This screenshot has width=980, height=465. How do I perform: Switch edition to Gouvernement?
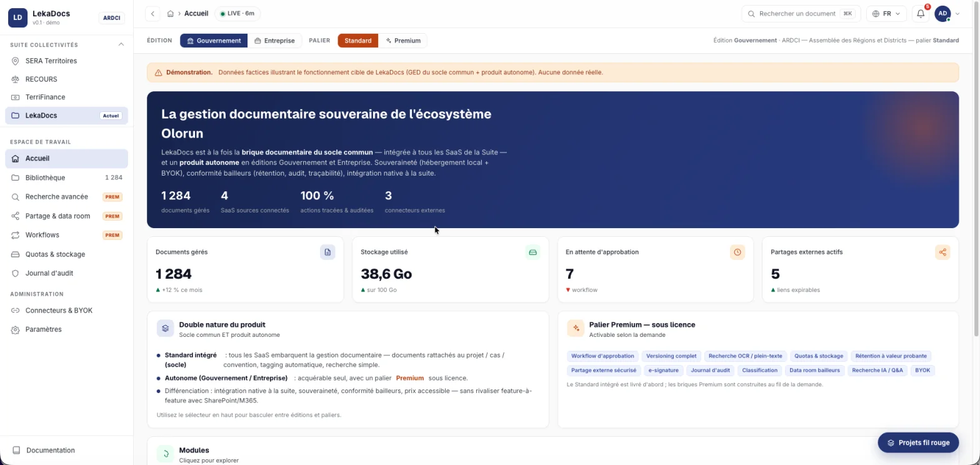click(x=214, y=41)
